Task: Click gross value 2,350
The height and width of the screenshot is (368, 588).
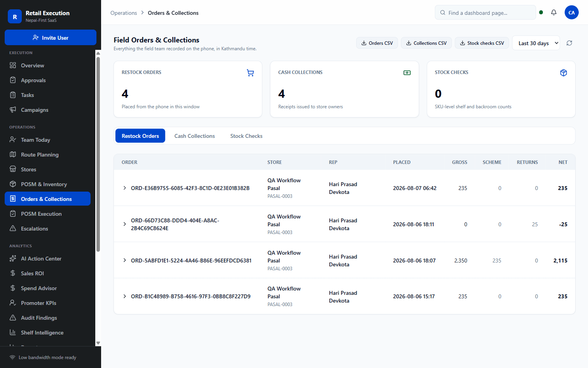Action: pyautogui.click(x=460, y=261)
